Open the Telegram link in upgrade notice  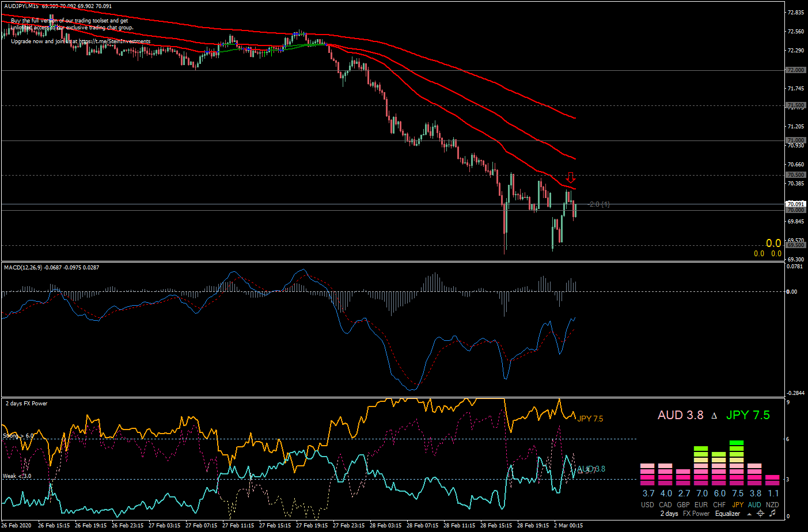coord(115,41)
